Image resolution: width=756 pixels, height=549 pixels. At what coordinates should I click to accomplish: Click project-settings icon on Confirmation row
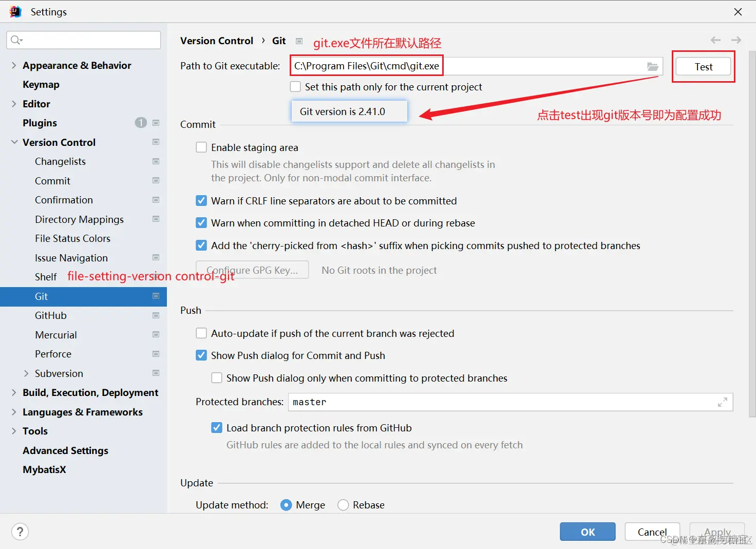click(x=156, y=200)
